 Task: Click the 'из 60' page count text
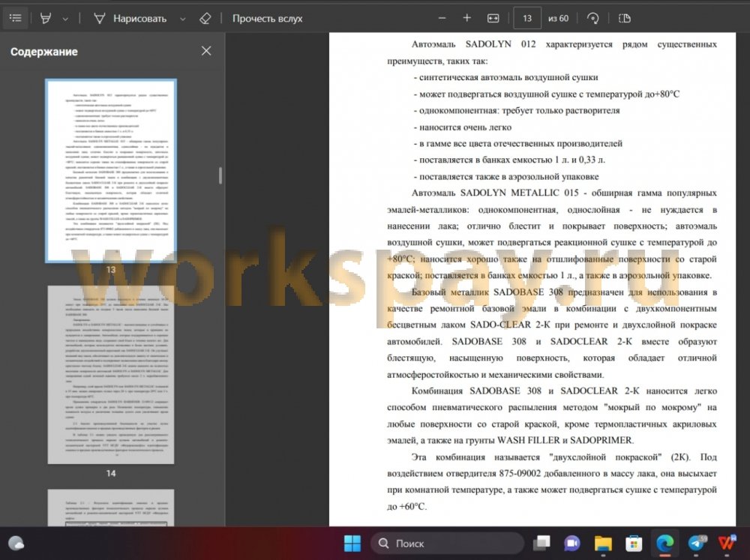(558, 18)
